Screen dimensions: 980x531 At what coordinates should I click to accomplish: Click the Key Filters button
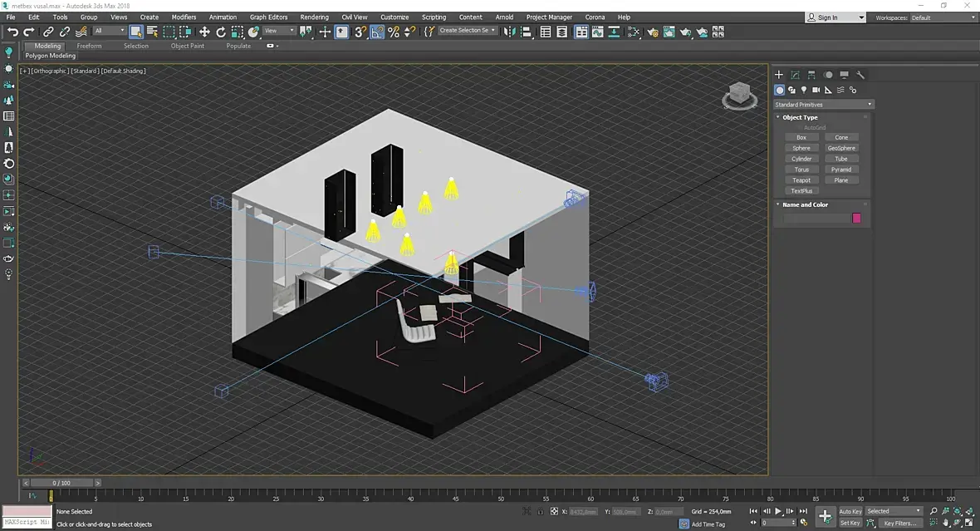(899, 524)
